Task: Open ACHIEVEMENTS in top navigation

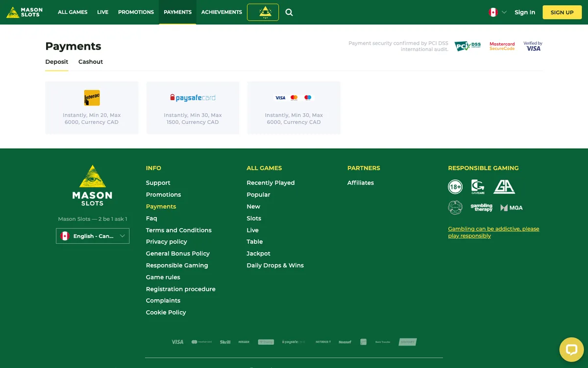Action: click(x=221, y=12)
